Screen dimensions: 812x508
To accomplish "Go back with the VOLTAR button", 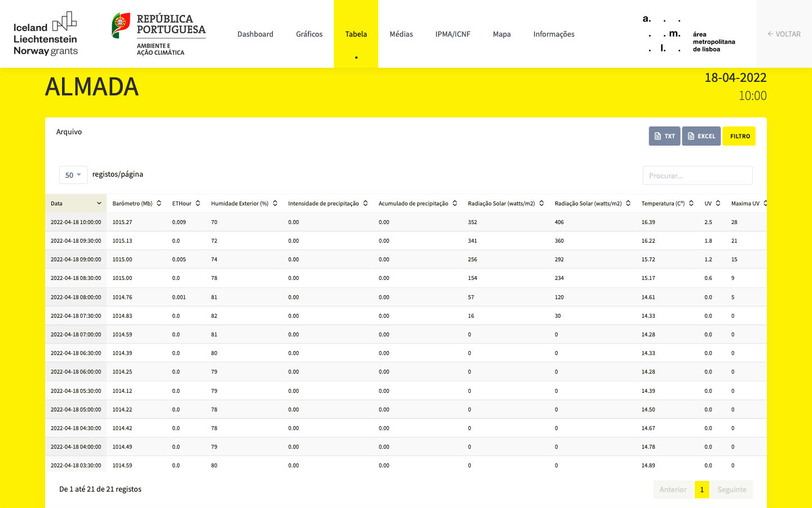I will (x=784, y=34).
